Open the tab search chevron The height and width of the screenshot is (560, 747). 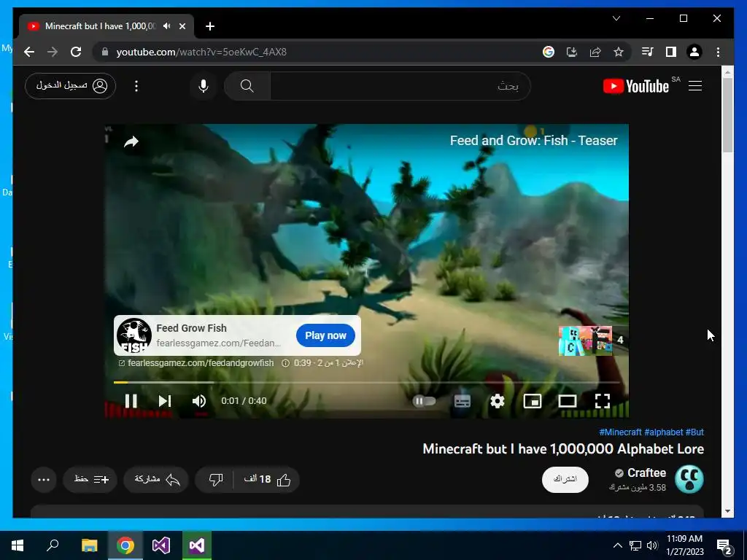[x=616, y=18]
